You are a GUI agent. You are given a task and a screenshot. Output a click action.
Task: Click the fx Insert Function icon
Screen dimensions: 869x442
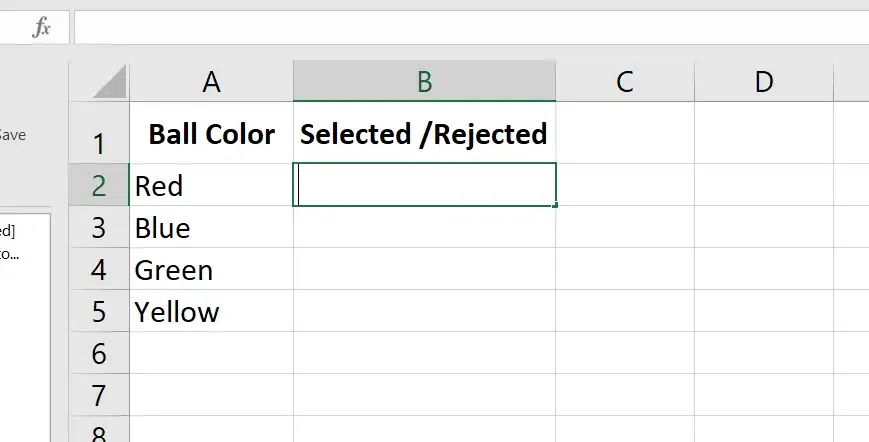[x=41, y=28]
